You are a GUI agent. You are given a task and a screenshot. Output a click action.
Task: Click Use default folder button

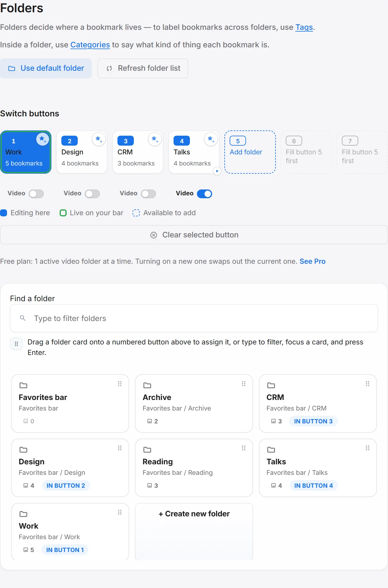point(46,68)
